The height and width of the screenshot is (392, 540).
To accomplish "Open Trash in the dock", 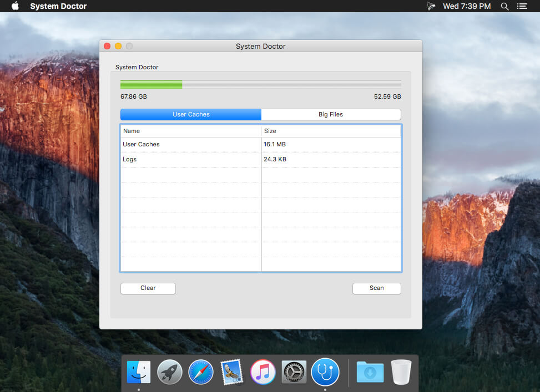I will (x=401, y=372).
